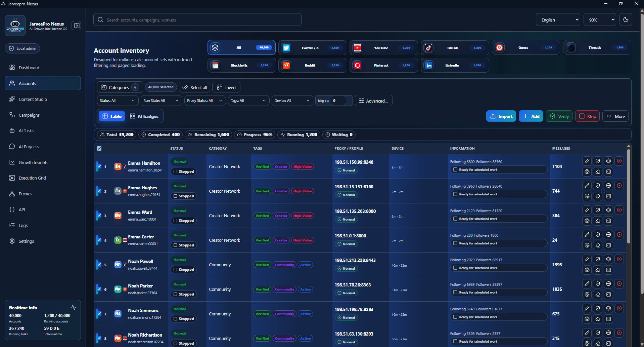Open the Run State: All dropdown
644x347 pixels.
(161, 101)
